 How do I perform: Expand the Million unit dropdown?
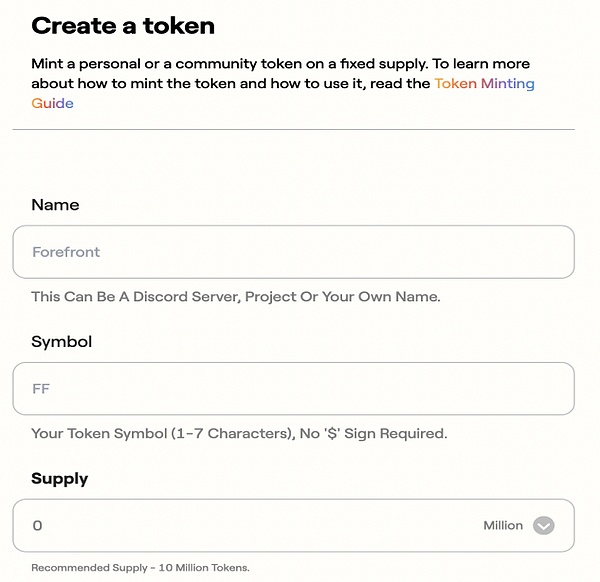(517, 525)
